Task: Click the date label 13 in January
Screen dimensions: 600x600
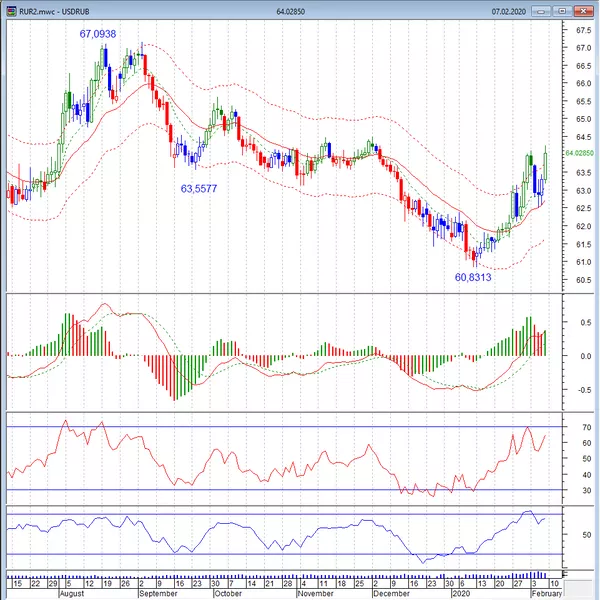Action: tap(482, 584)
